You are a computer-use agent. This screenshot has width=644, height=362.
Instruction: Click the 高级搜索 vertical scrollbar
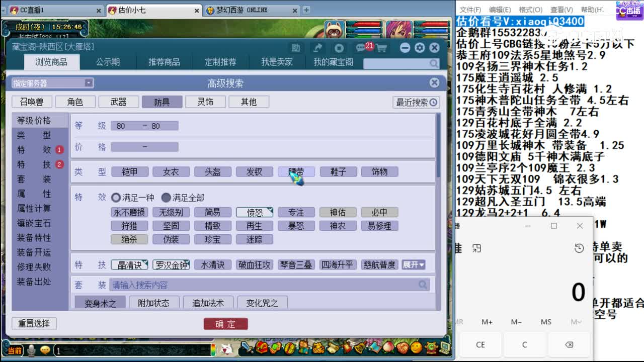point(439,146)
